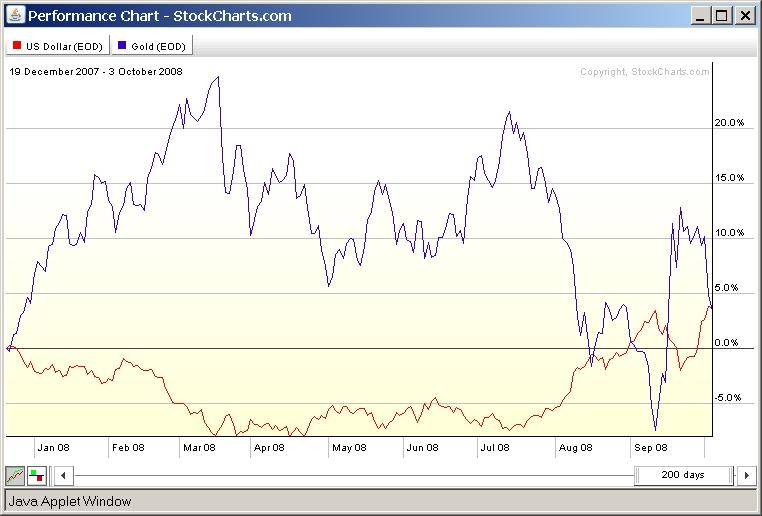The height and width of the screenshot is (516, 762).
Task: Minimize the Performance Chart window
Action: 700,16
